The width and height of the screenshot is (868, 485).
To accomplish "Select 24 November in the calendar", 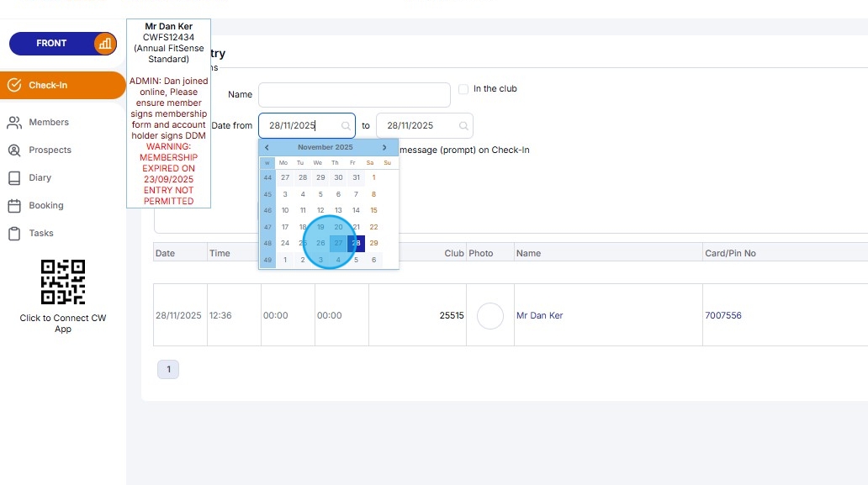I will 285,243.
